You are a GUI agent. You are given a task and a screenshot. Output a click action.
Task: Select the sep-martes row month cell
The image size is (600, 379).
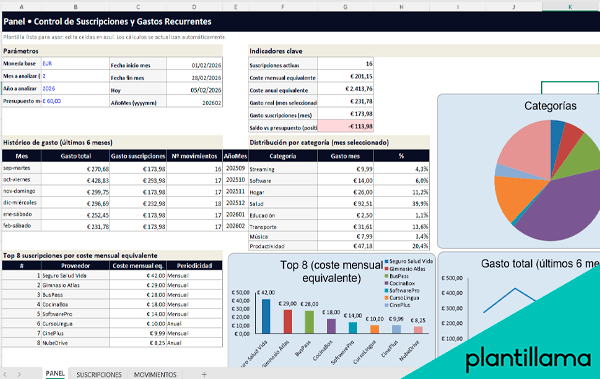pyautogui.click(x=22, y=168)
